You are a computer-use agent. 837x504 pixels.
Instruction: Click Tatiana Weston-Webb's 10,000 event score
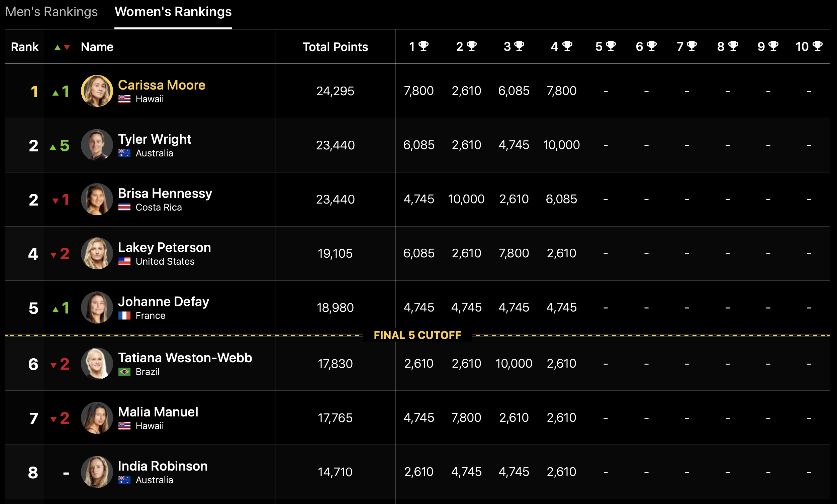[514, 364]
